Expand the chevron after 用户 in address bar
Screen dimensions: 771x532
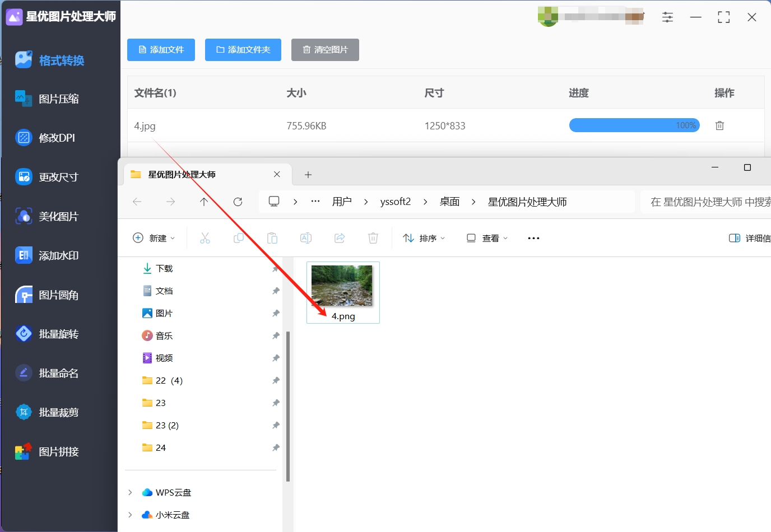click(366, 202)
